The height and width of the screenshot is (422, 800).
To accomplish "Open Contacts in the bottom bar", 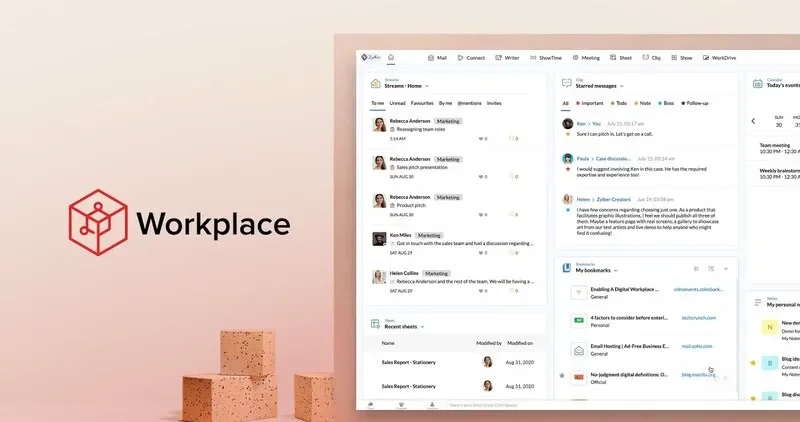I will pyautogui.click(x=432, y=406).
